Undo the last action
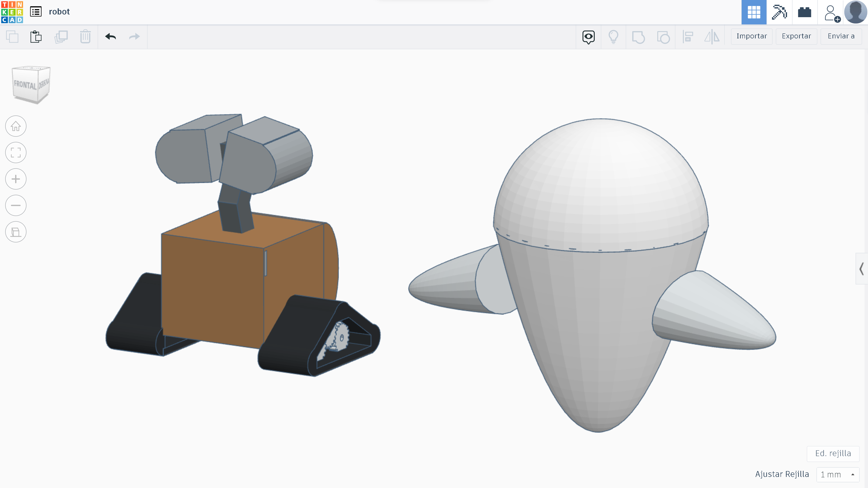The image size is (868, 488). 111,37
